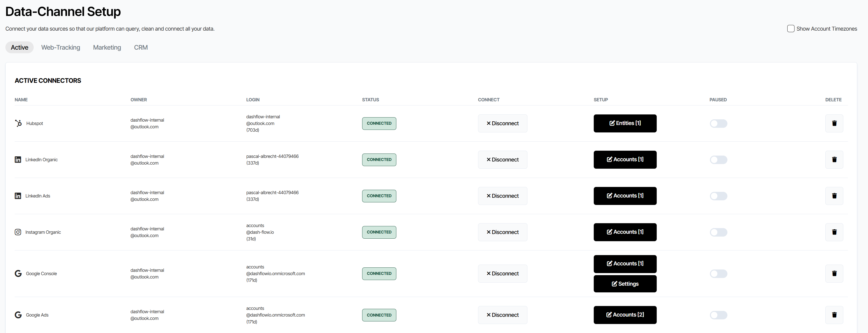Delete the LinkedIn Organic connector
The image size is (868, 333).
pyautogui.click(x=834, y=160)
